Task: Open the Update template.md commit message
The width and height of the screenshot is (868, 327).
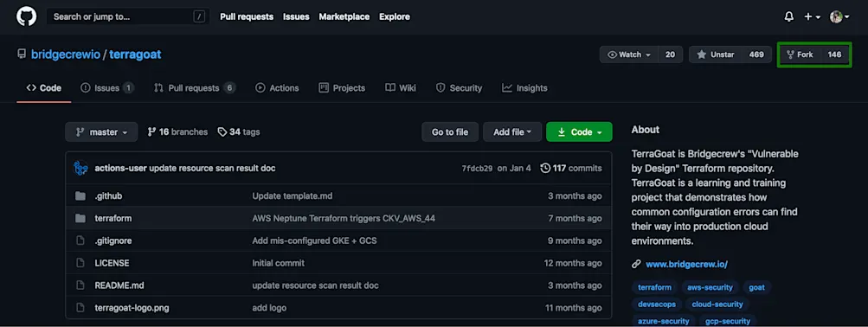Action: pos(293,196)
